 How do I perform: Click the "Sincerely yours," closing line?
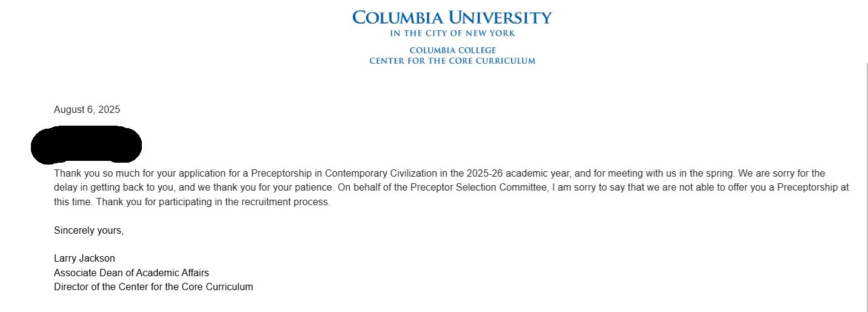(88, 231)
